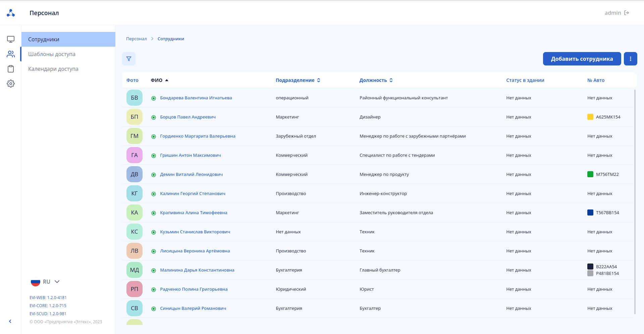Open the settings gear in the sidebar
The image size is (644, 334).
click(11, 84)
